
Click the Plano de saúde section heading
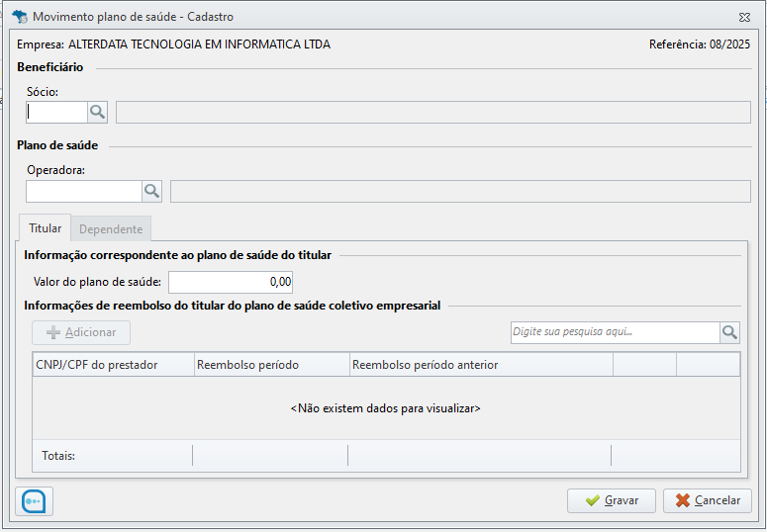coord(57,145)
